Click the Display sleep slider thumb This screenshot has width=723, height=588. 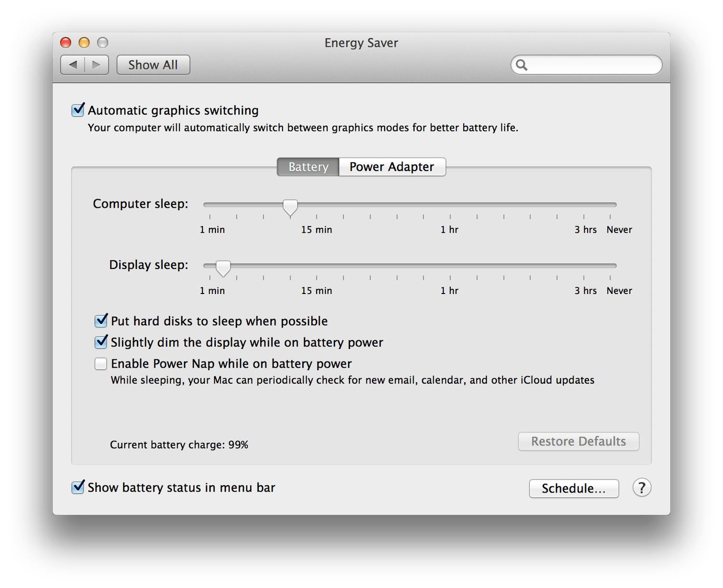[x=223, y=268]
